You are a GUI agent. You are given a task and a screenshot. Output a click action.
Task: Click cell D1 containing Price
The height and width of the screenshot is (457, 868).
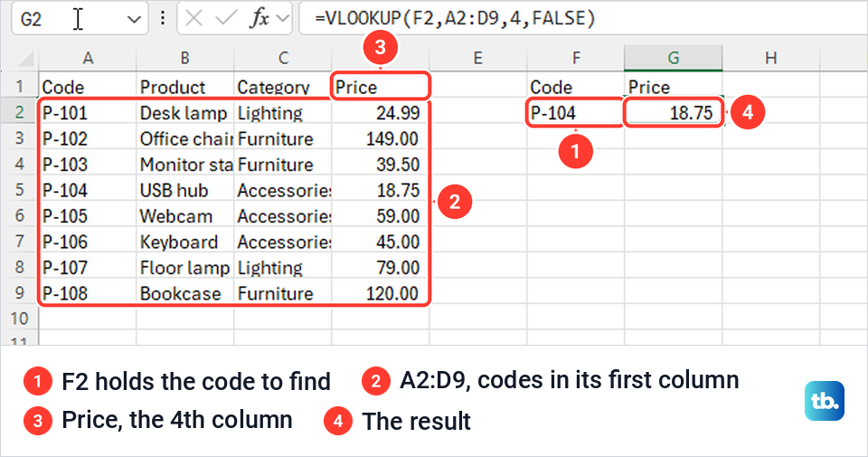381,86
